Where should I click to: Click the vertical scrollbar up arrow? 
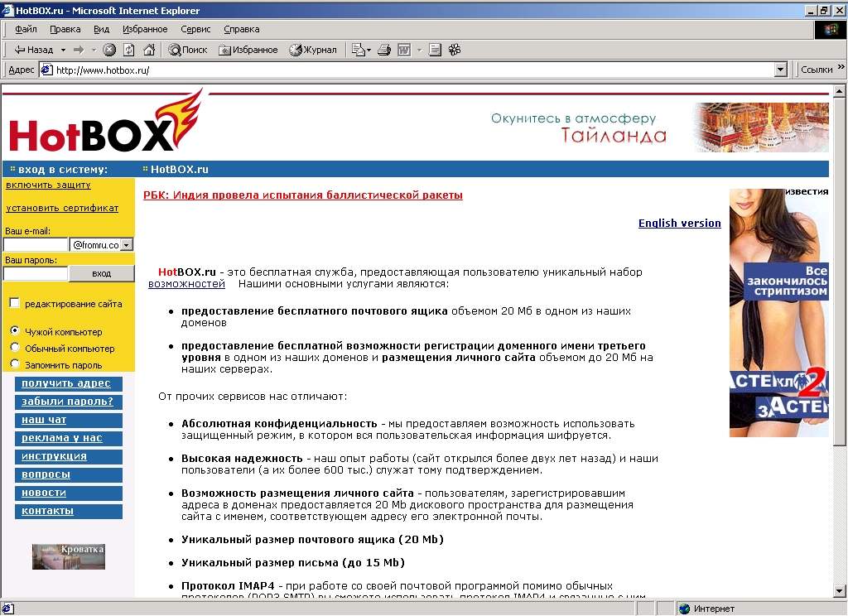pyautogui.click(x=840, y=91)
